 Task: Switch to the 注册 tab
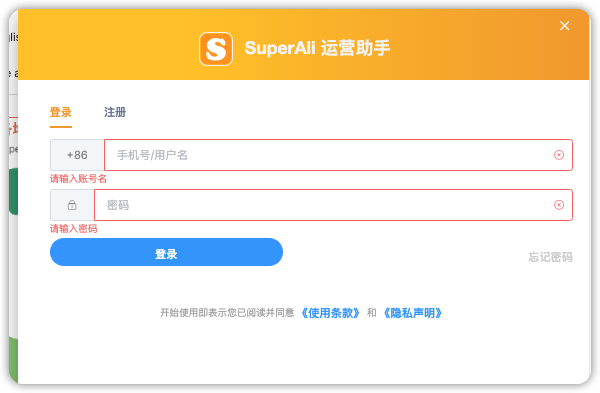pos(115,113)
